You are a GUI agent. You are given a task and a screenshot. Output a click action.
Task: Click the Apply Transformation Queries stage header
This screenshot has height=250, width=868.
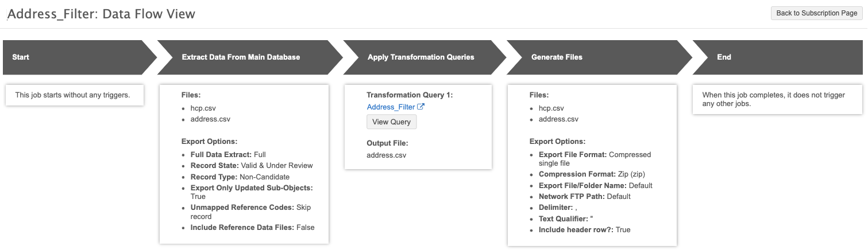tap(421, 57)
